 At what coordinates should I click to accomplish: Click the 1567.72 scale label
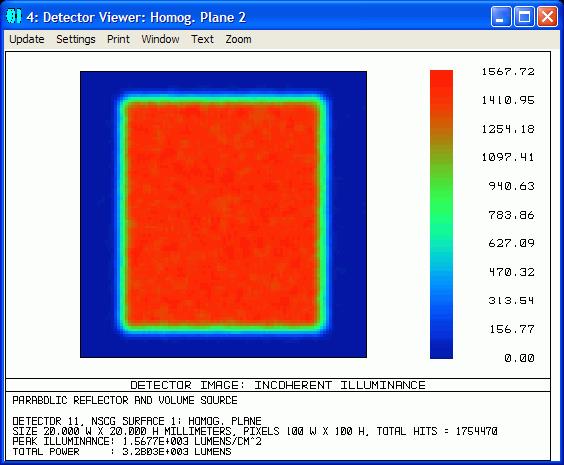point(508,72)
